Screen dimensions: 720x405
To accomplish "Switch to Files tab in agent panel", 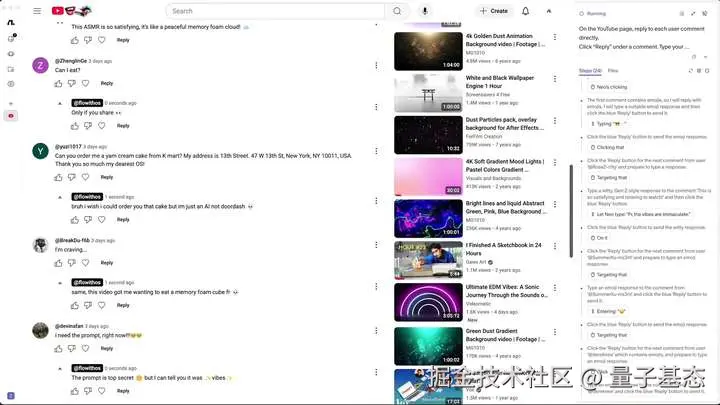I will click(x=613, y=71).
